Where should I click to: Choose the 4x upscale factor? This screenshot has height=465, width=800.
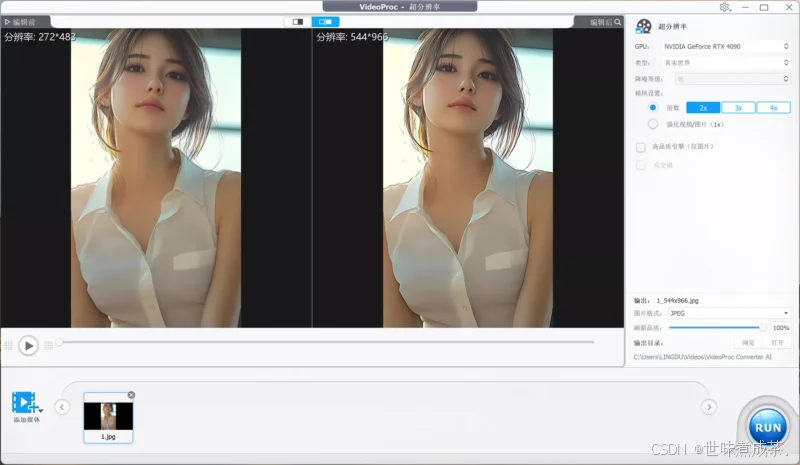click(x=773, y=108)
